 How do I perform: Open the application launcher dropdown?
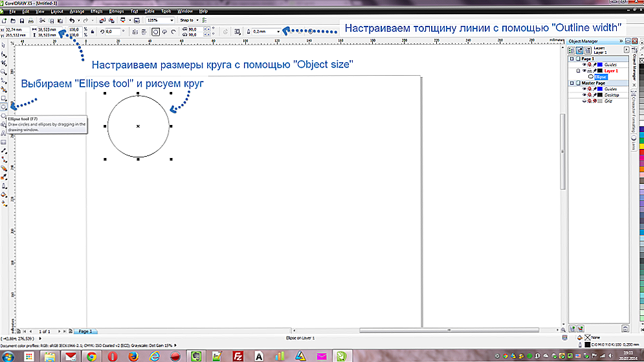click(x=129, y=20)
